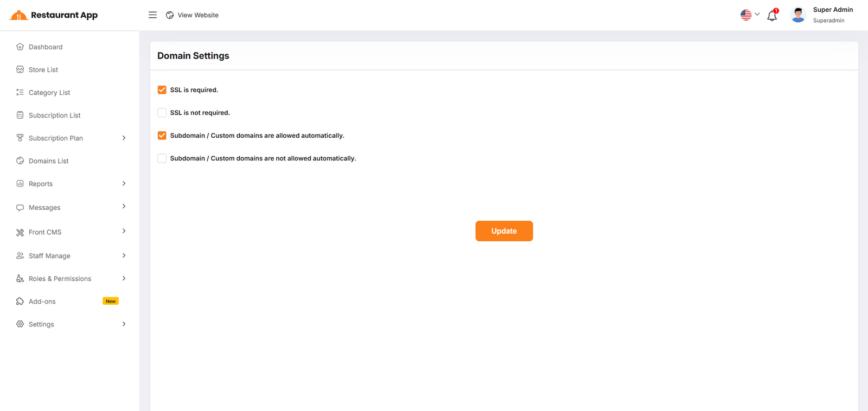Open the View Website link
Image resolution: width=868 pixels, height=411 pixels.
pos(192,15)
